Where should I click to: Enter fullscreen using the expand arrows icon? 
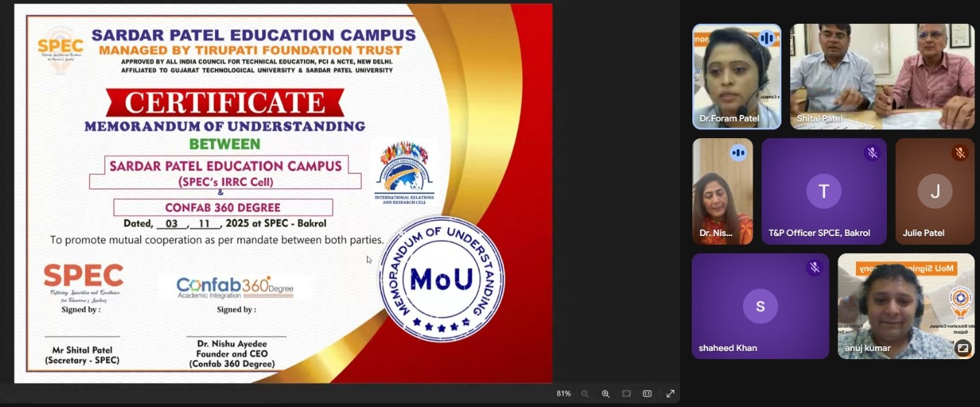pos(670,394)
